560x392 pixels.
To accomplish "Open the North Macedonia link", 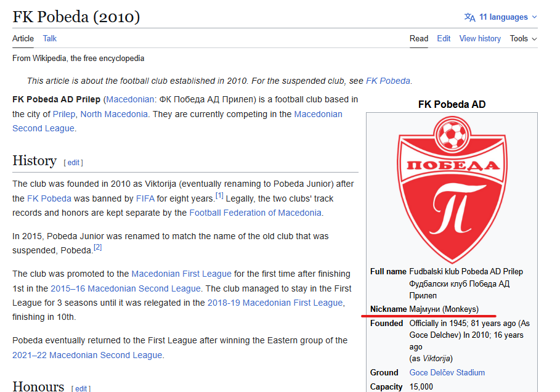I will (114, 115).
